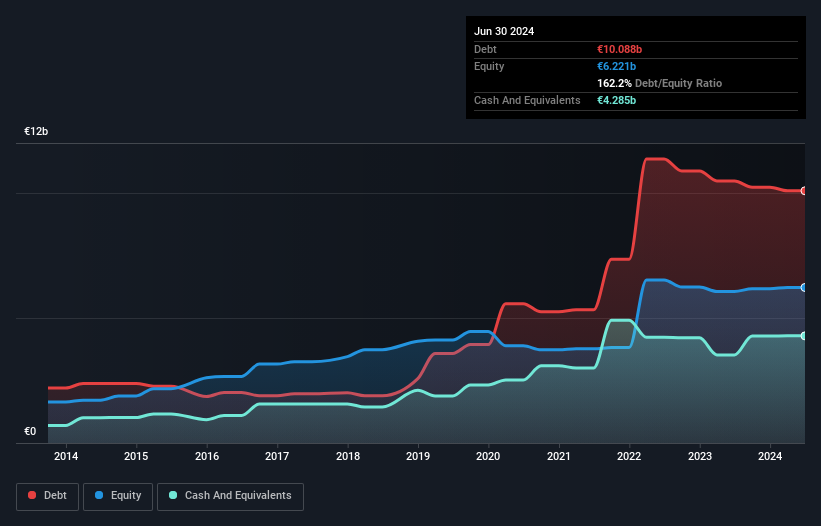
Task: Click the 2015 axis label
Action: [x=136, y=456]
